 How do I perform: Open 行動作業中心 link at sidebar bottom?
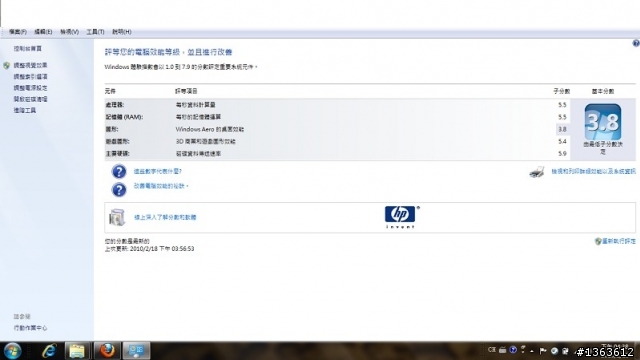pos(30,328)
